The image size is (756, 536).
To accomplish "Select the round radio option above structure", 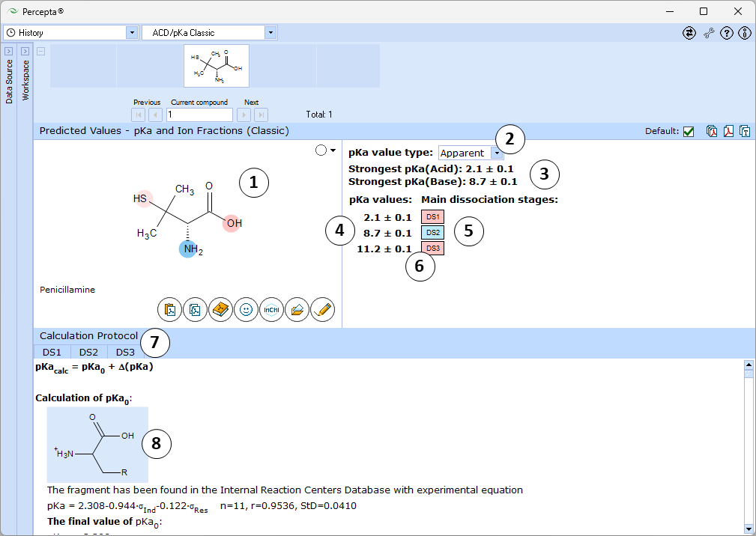I will pyautogui.click(x=321, y=150).
